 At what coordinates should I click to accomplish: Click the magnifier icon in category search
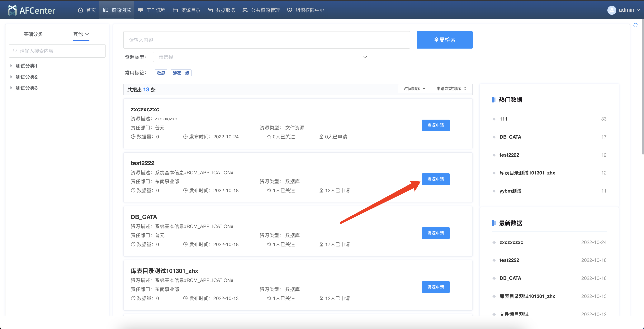pyautogui.click(x=15, y=51)
